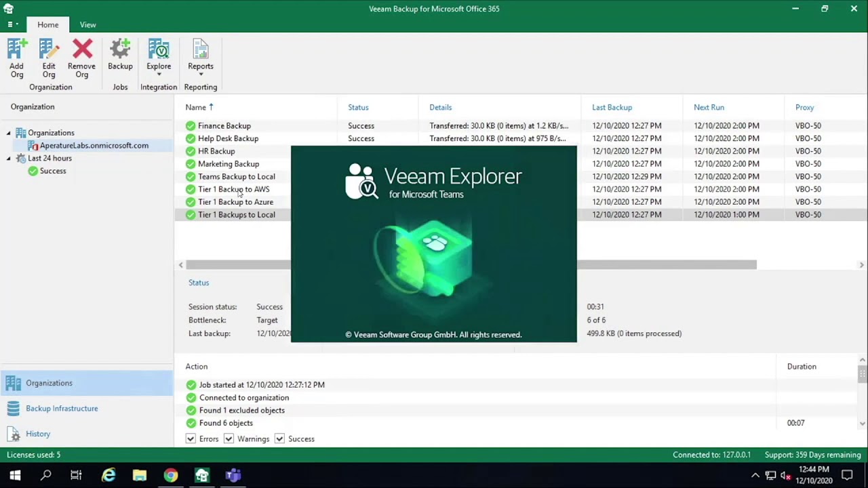
Task: Sort by the Details column header
Action: coord(440,107)
